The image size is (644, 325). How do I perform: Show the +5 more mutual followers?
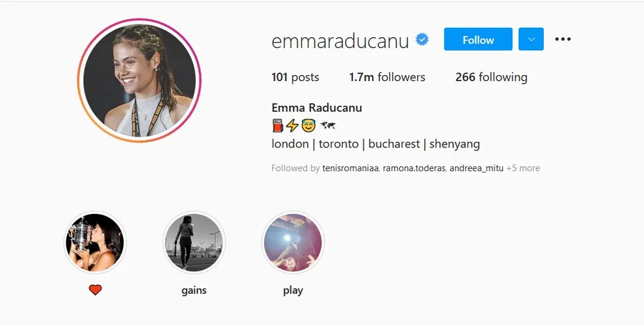coord(523,168)
